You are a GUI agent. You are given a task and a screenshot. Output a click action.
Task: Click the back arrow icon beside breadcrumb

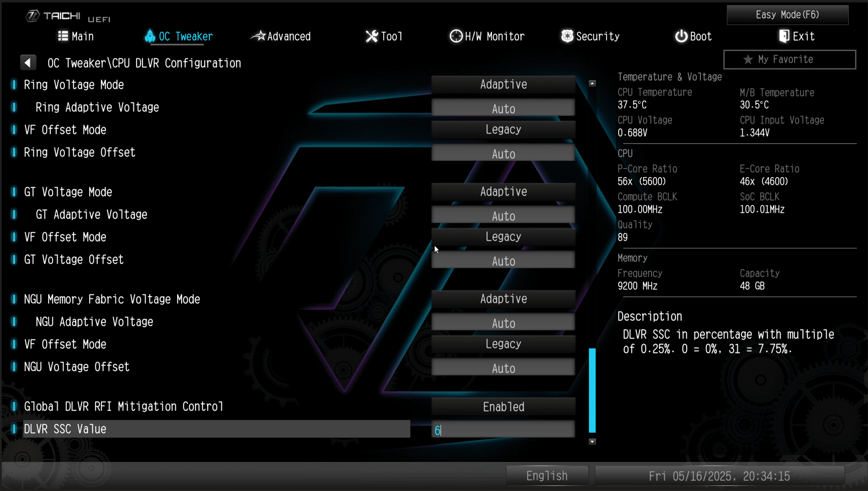pyautogui.click(x=28, y=63)
